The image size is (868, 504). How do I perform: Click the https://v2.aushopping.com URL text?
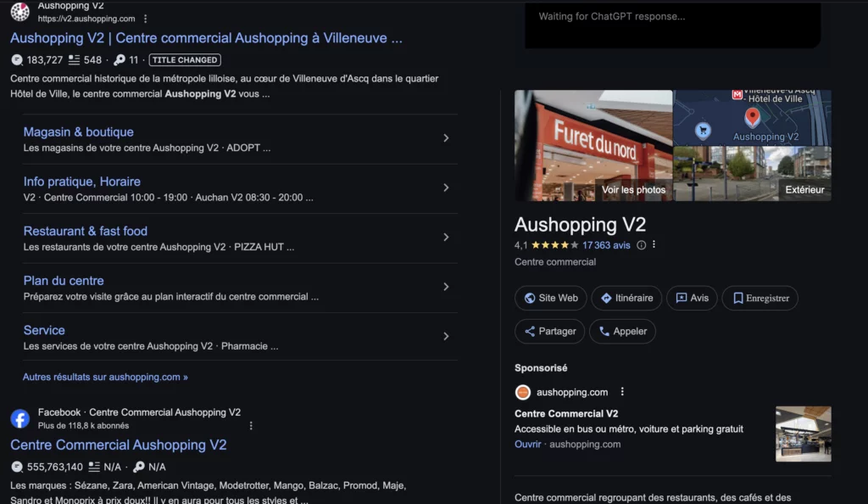(x=86, y=19)
